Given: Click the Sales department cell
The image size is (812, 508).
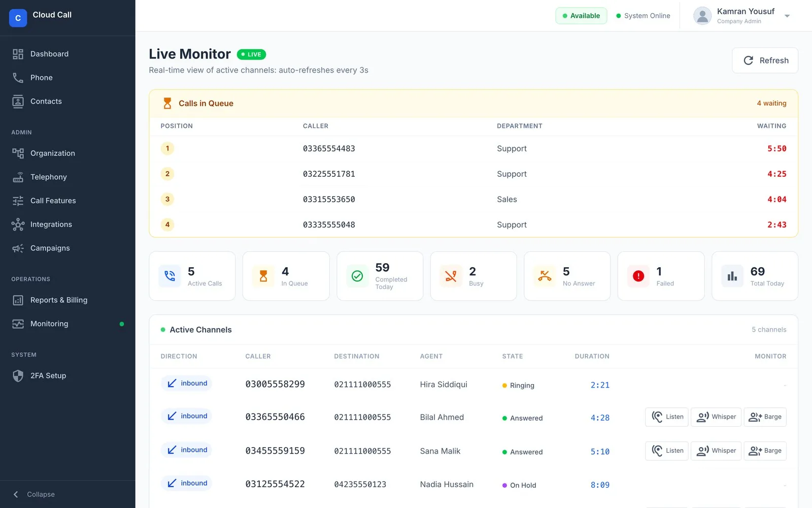Looking at the screenshot, I should 507,200.
